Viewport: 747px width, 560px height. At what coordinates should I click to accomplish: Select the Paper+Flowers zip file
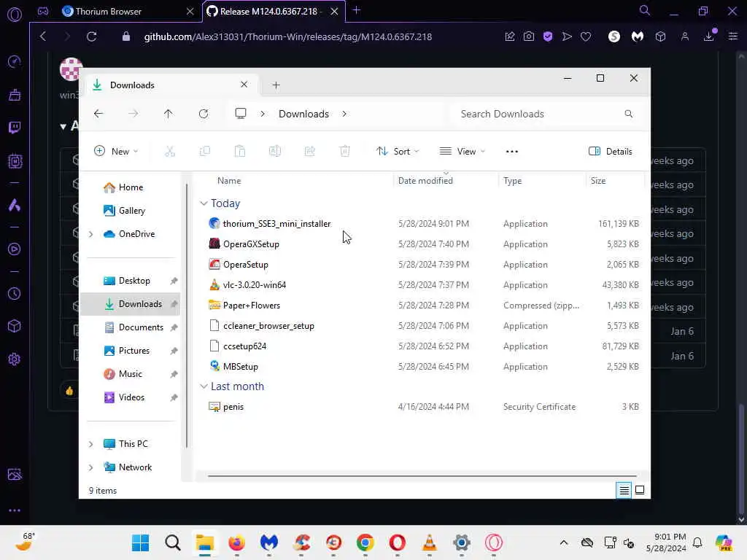252,306
